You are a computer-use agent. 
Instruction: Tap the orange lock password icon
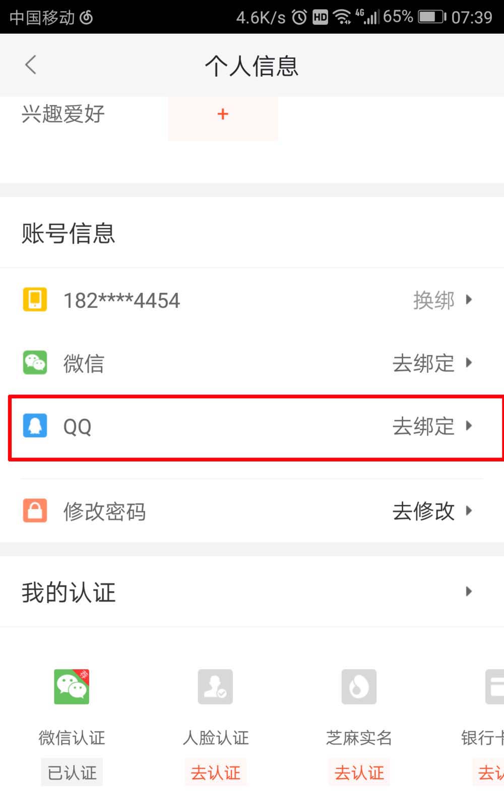click(x=35, y=510)
